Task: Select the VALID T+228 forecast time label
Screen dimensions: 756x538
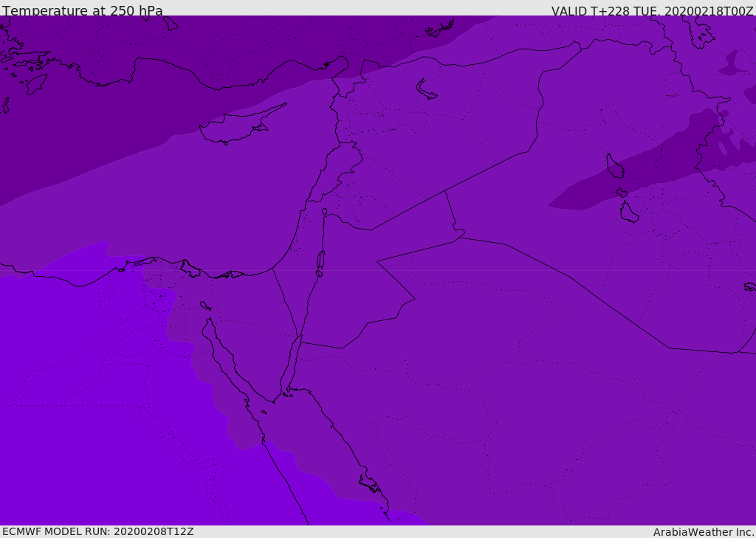Action: [652, 10]
